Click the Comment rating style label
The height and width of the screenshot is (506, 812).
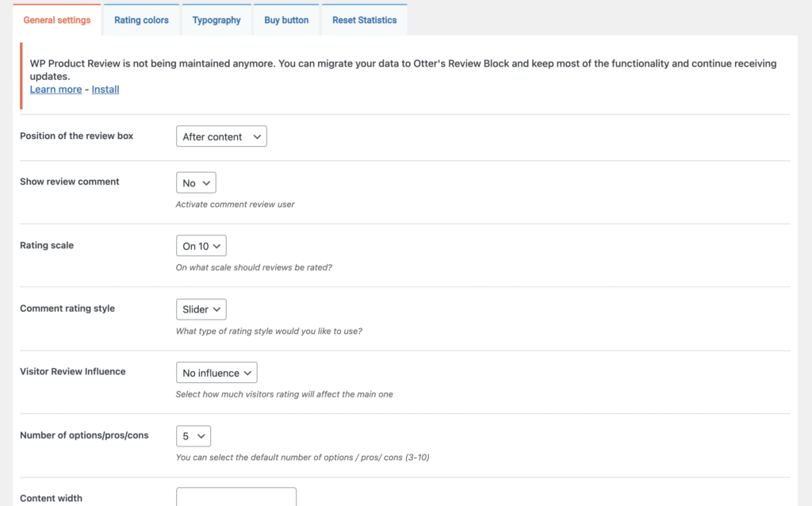[x=67, y=309]
